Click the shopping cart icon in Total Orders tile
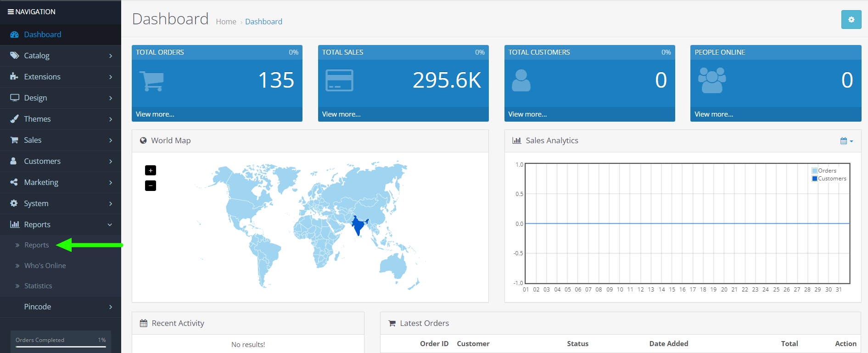Viewport: 868px width, 353px height. coord(151,81)
